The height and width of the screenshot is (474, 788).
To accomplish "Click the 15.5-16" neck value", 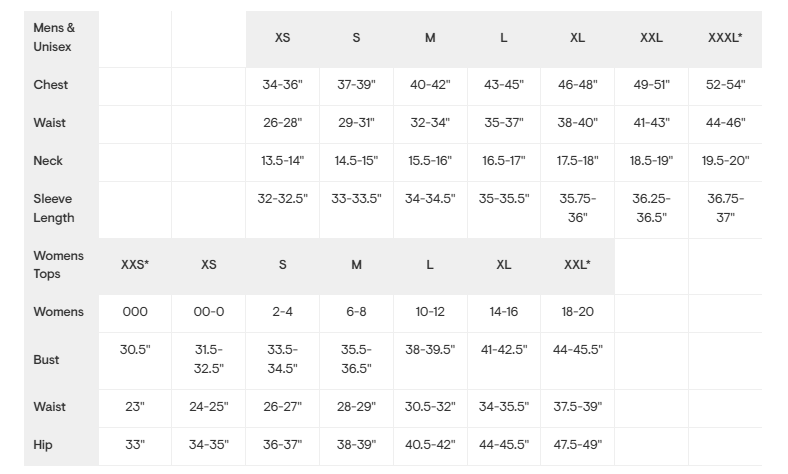I will [x=430, y=161].
